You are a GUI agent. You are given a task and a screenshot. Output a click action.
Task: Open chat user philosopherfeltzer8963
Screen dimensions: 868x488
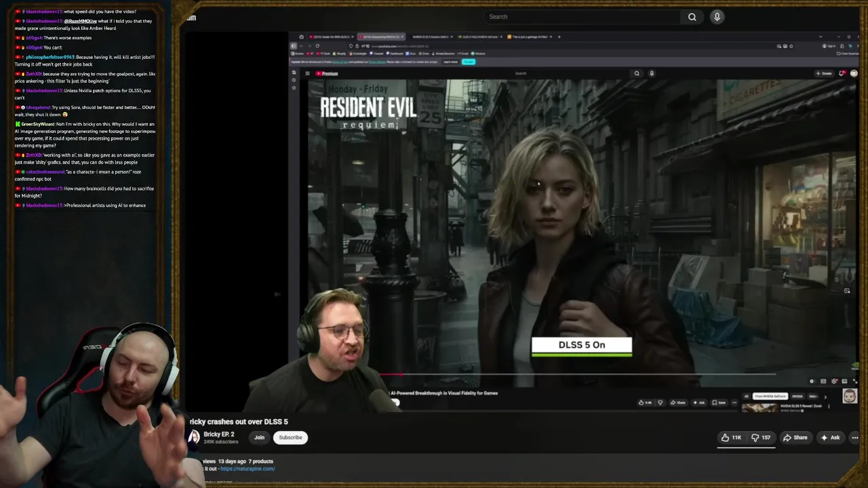pos(50,57)
